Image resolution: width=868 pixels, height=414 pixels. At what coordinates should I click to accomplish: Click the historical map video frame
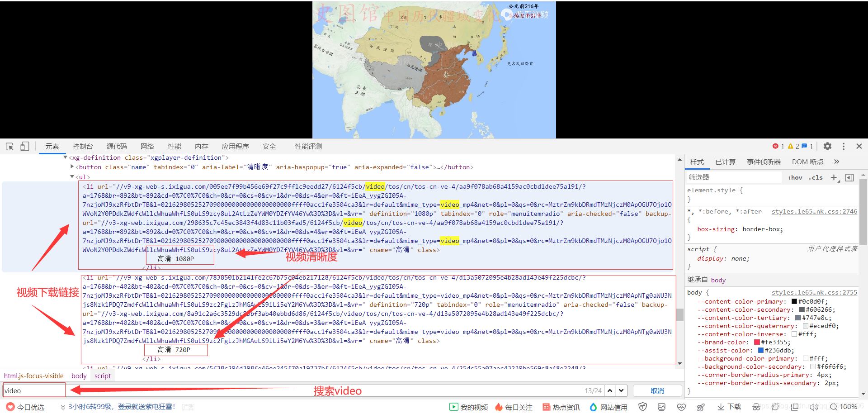[434, 70]
